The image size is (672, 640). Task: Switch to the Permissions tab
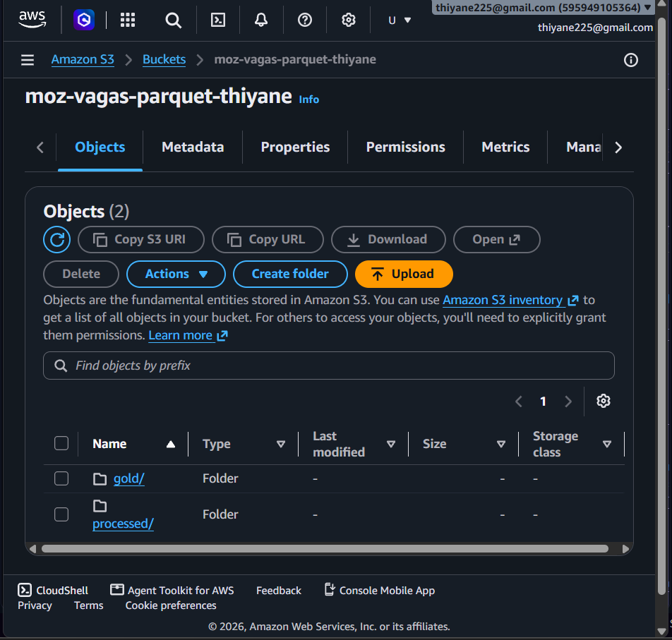click(x=405, y=147)
